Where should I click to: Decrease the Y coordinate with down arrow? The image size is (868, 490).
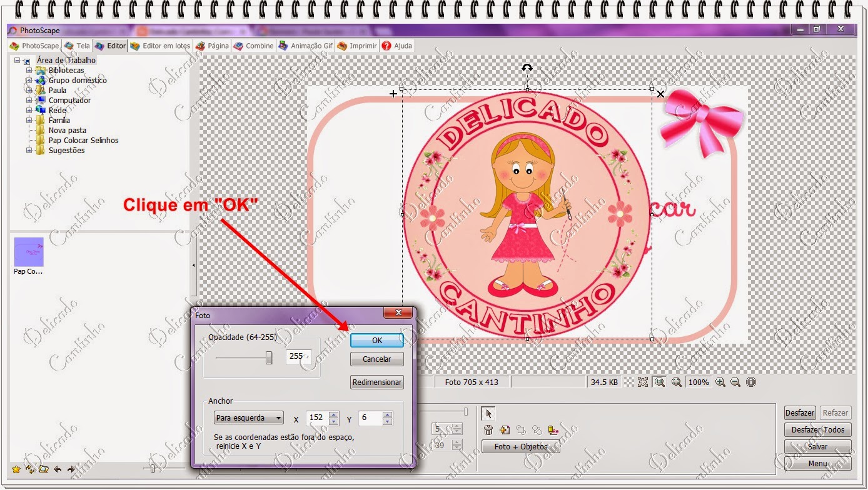[388, 421]
